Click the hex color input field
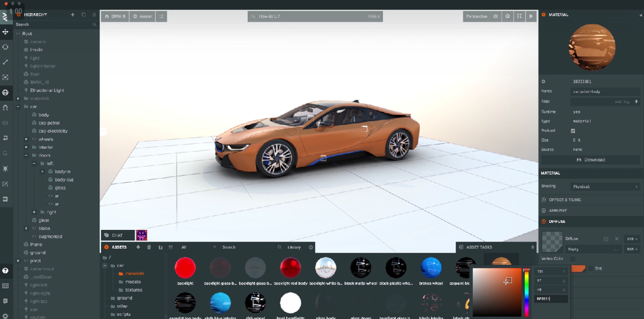644x319 pixels. 551,299
